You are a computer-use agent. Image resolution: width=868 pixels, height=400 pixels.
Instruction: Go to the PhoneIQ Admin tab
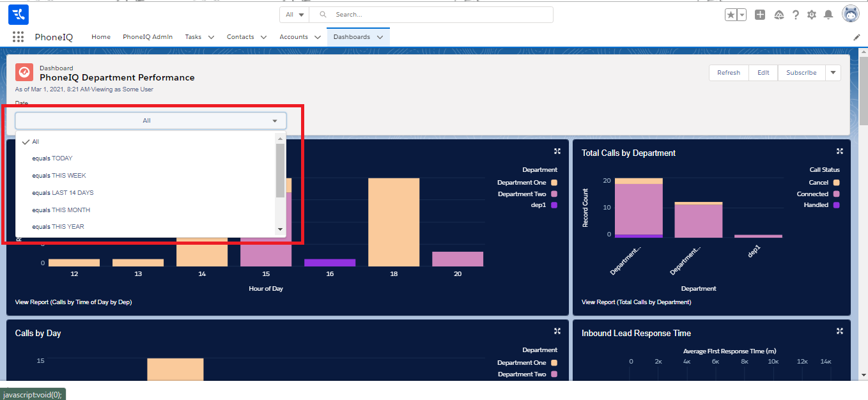(x=148, y=37)
